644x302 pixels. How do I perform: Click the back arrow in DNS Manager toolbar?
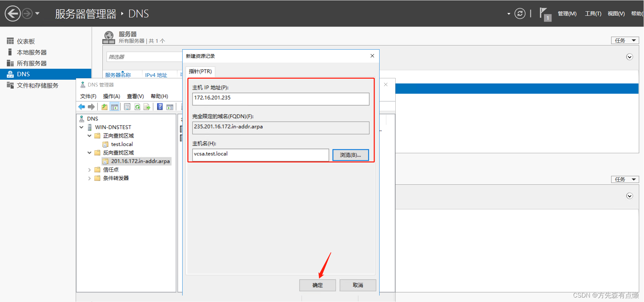click(82, 107)
